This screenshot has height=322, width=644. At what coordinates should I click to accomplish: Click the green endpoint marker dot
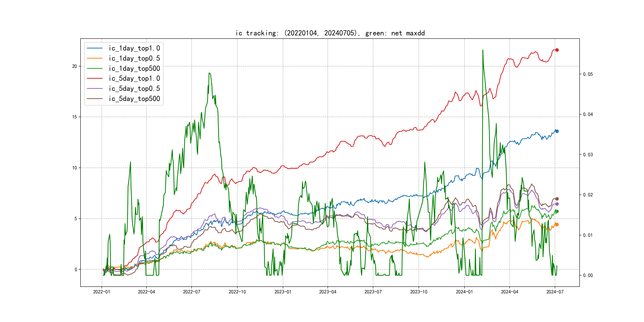click(557, 211)
